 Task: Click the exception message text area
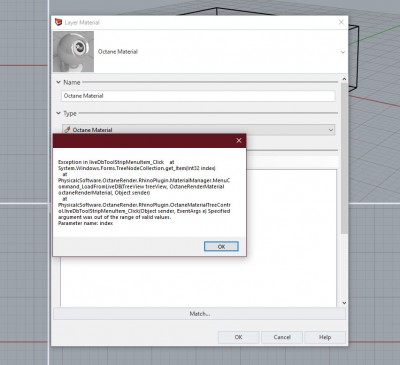click(144, 193)
